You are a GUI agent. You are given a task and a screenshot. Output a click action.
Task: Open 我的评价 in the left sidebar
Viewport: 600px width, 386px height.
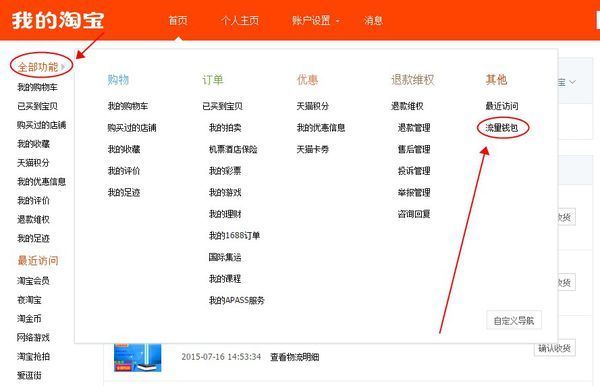click(x=33, y=201)
